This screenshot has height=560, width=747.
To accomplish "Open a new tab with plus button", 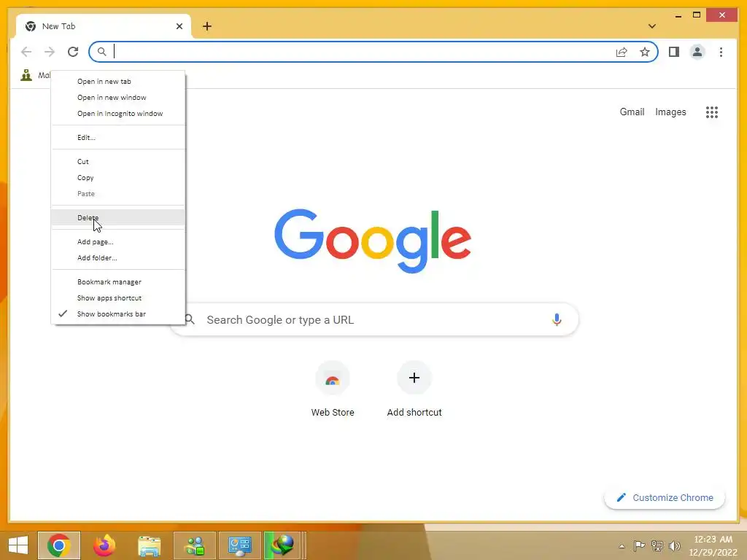I will [206, 26].
